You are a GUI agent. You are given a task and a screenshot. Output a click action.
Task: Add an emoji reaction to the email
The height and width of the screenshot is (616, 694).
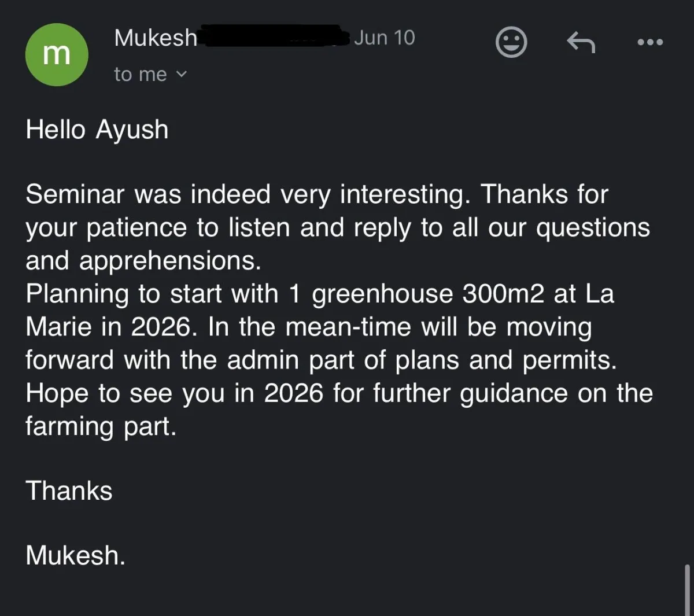511,42
